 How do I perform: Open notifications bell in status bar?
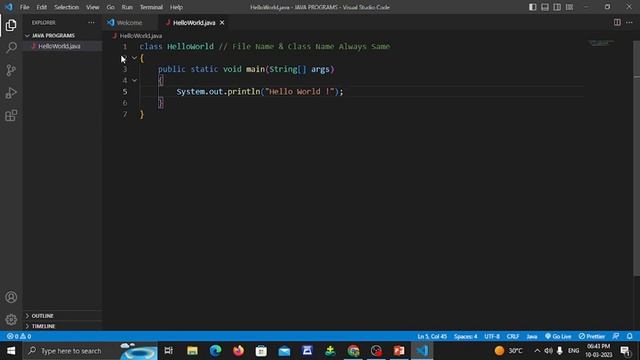630,336
